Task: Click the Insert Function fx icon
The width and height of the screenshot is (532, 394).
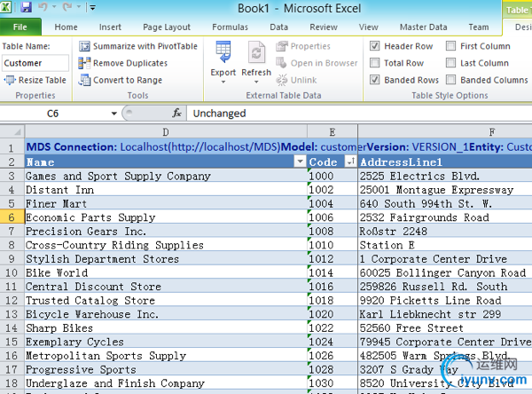Action: point(176,113)
